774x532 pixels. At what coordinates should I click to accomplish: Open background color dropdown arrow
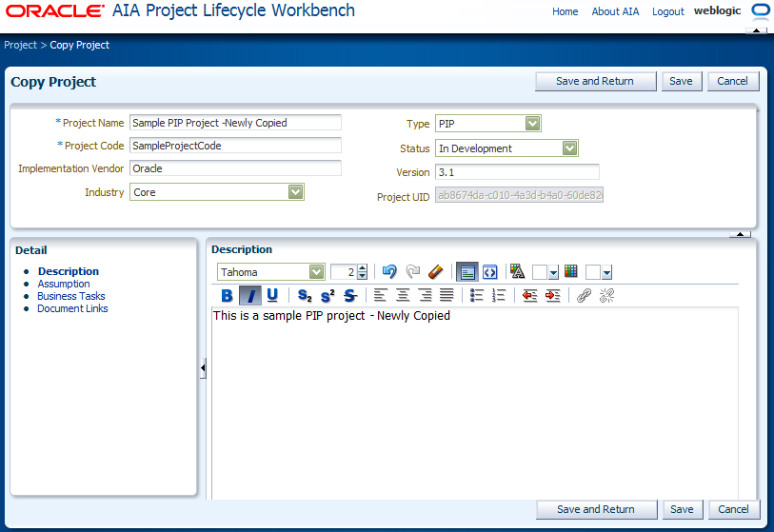(606, 272)
